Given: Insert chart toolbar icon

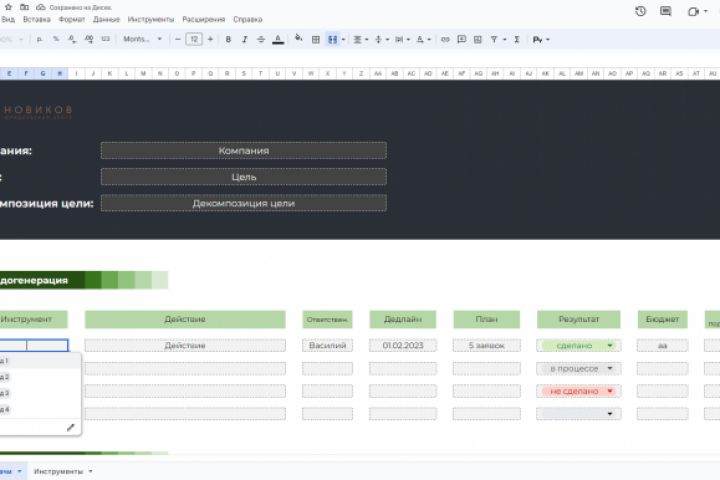Looking at the screenshot, I should pyautogui.click(x=478, y=40).
